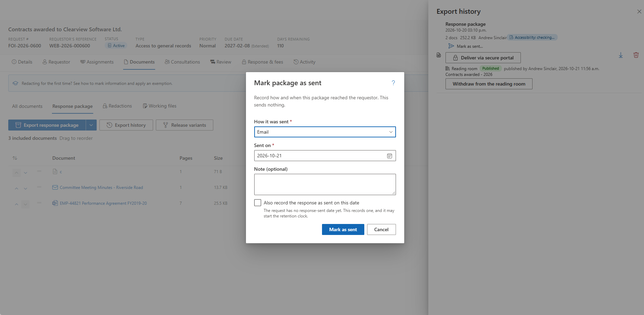Click the Accessibility: checking badge
Screen dimensions: 644x315
(532, 37)
